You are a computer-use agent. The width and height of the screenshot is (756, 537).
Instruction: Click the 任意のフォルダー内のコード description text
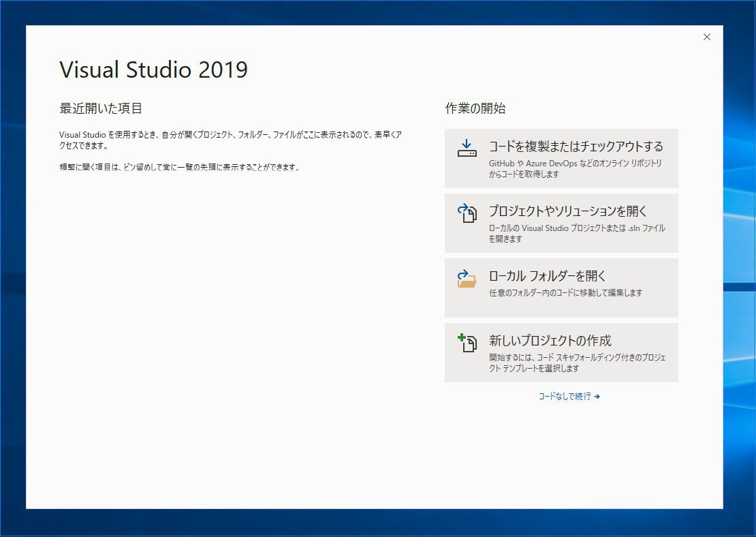coord(565,293)
